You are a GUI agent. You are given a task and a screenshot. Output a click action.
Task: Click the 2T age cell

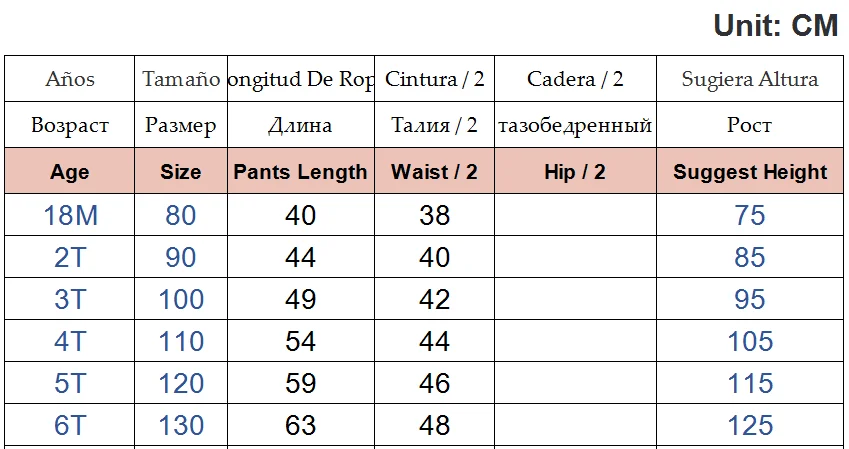coord(70,257)
